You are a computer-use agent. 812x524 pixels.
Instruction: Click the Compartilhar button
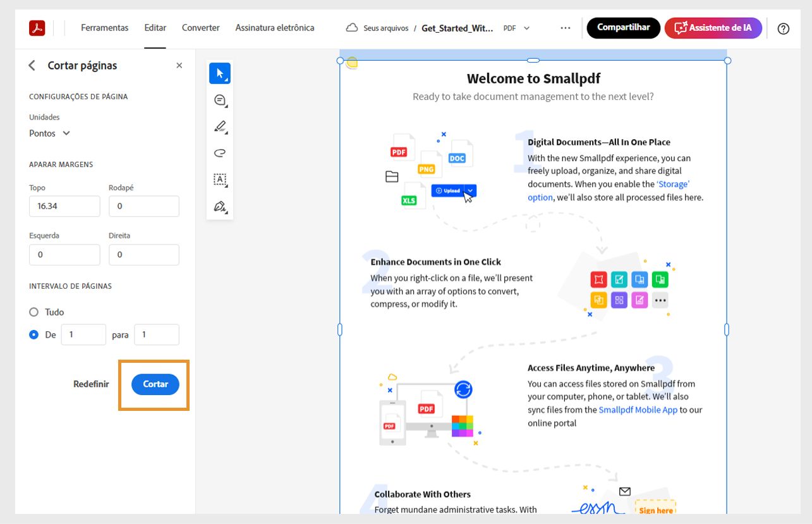[624, 28]
